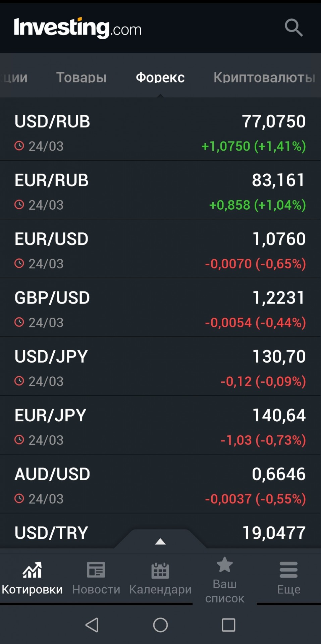
Task: Switch to the Криптовалюты tab
Action: pyautogui.click(x=264, y=77)
